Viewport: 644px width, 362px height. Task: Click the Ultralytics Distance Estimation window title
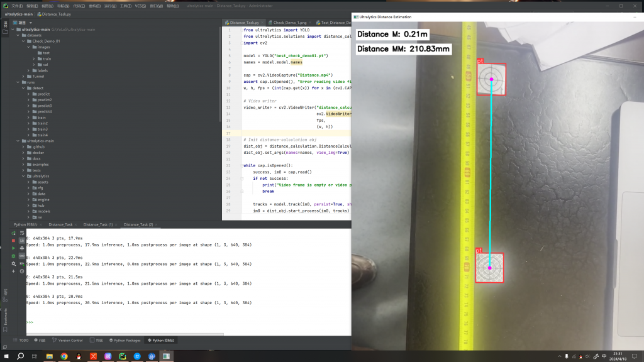pyautogui.click(x=385, y=17)
